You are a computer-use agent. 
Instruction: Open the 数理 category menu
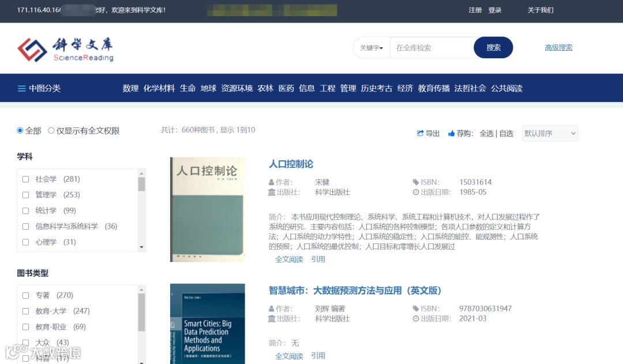click(130, 88)
